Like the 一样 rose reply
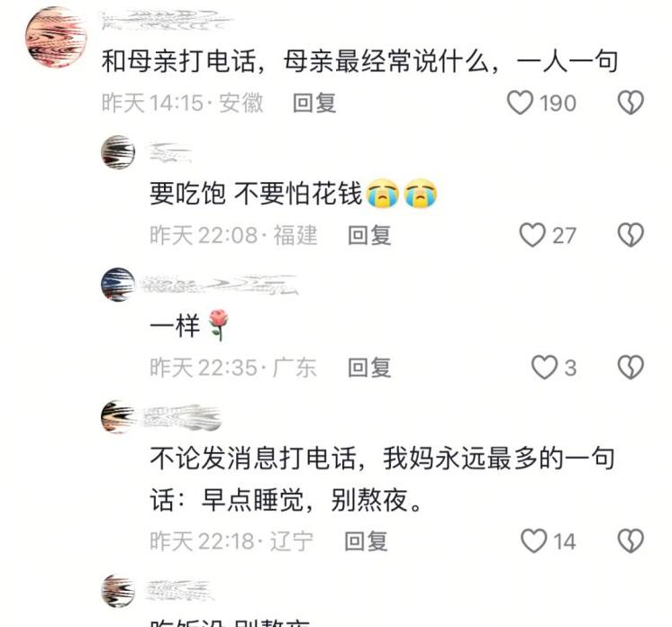 pyautogui.click(x=544, y=368)
